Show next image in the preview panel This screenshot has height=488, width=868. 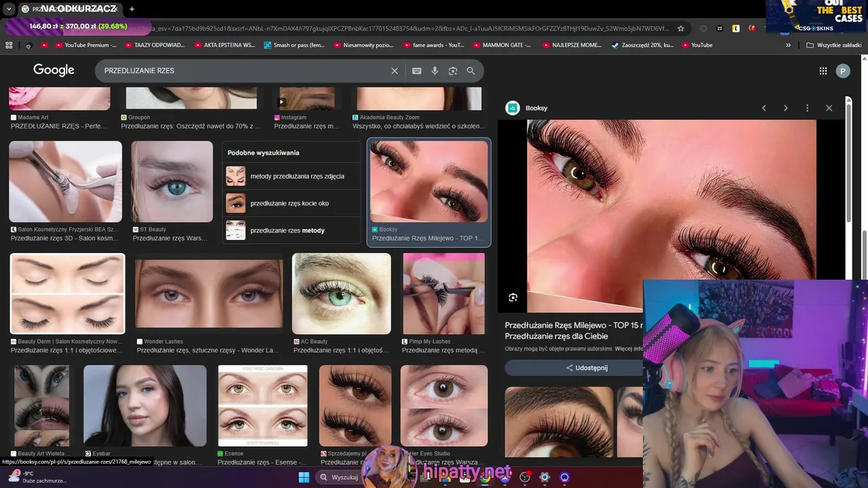[785, 108]
